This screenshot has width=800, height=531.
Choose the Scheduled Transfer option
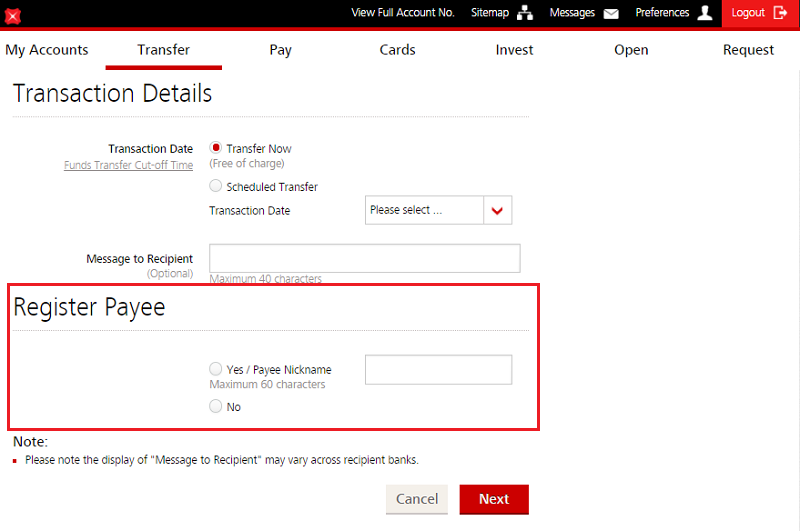(x=216, y=186)
